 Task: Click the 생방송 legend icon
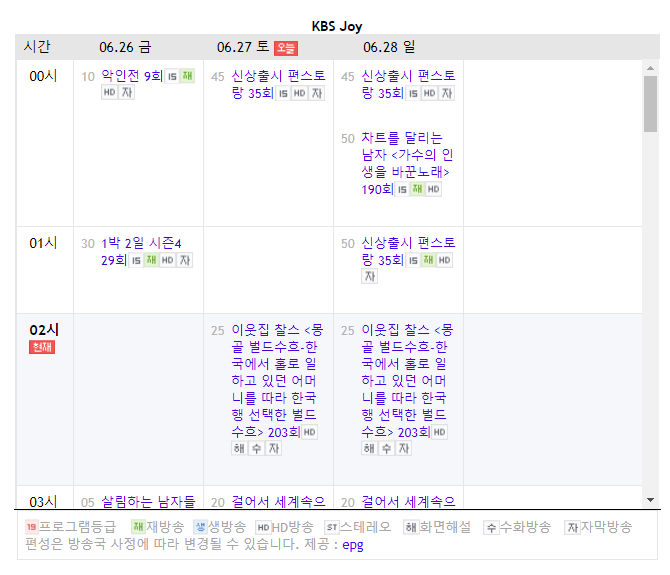200,527
